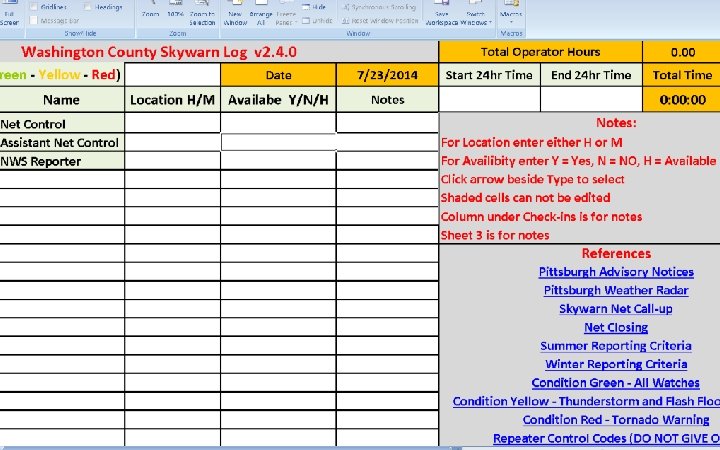Screen dimensions: 720x450
Task: Open Condition Red - Tornado Warning link
Action: pyautogui.click(x=616, y=420)
